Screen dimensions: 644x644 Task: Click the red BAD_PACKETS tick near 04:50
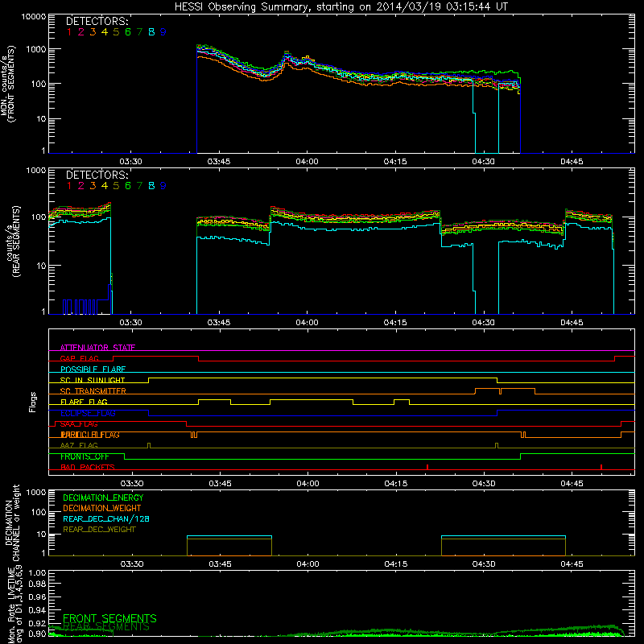pos(601,467)
